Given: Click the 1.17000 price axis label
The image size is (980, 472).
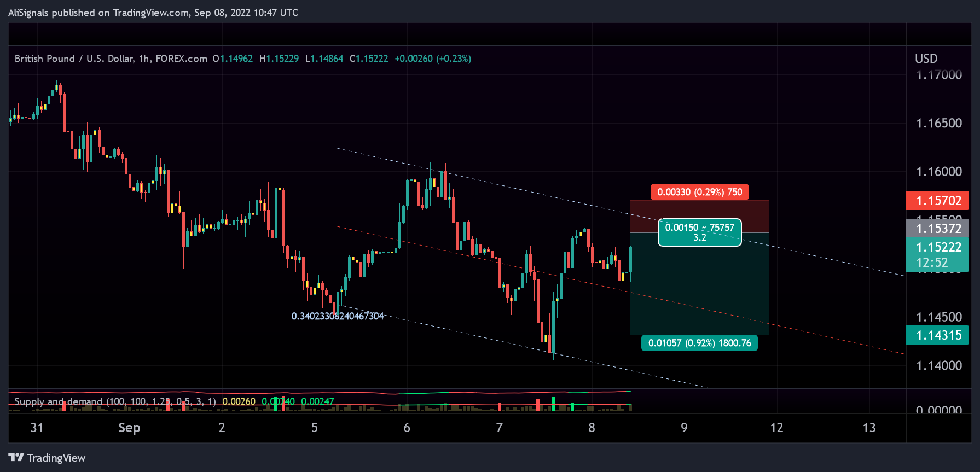Looking at the screenshot, I should click(x=939, y=75).
